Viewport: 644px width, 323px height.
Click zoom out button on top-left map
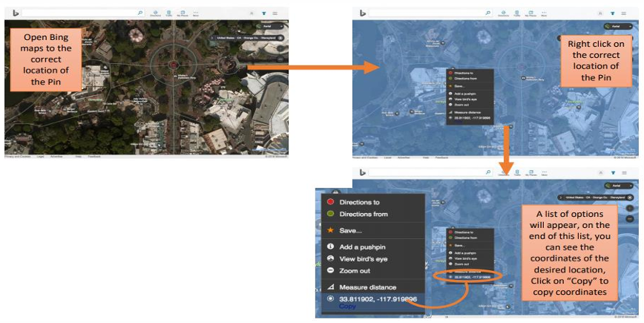tap(280, 59)
